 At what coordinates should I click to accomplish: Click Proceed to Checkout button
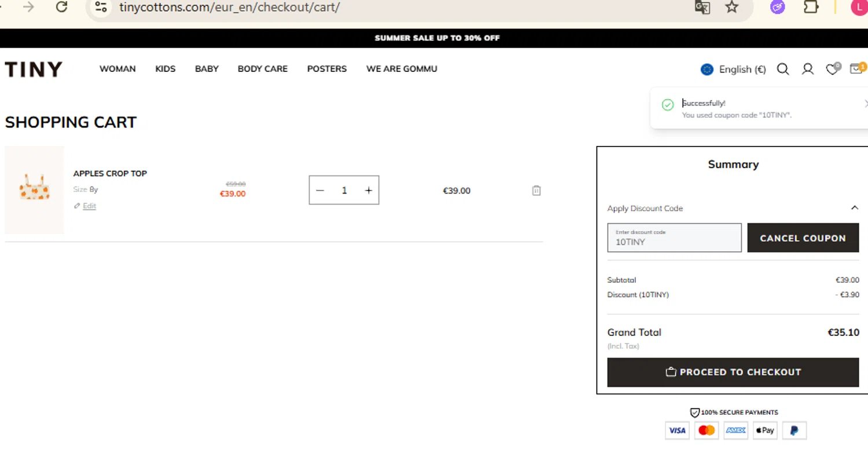point(733,372)
